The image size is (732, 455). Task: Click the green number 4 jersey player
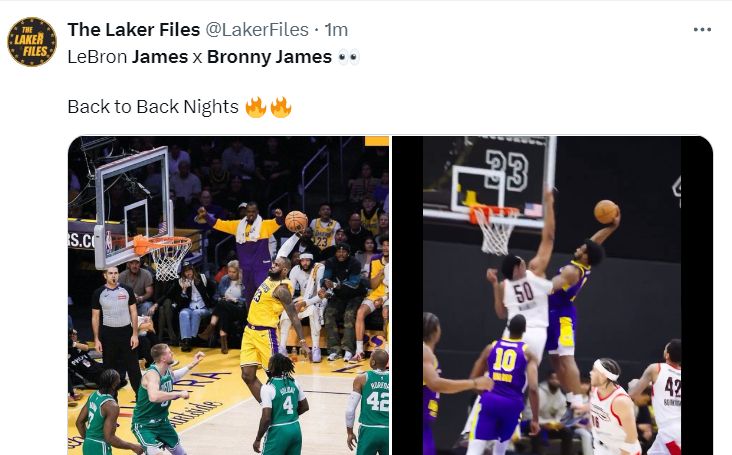pyautogui.click(x=282, y=406)
